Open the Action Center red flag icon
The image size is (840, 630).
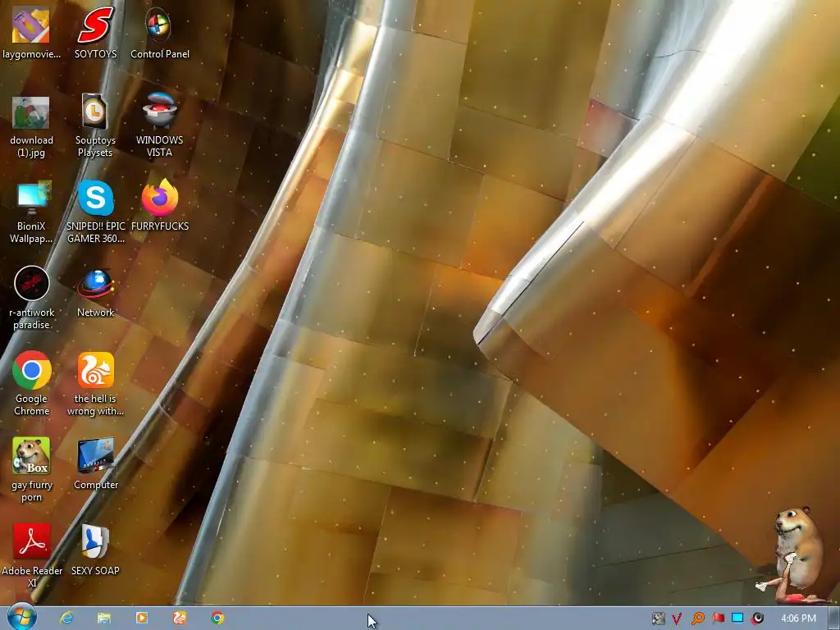point(718,619)
